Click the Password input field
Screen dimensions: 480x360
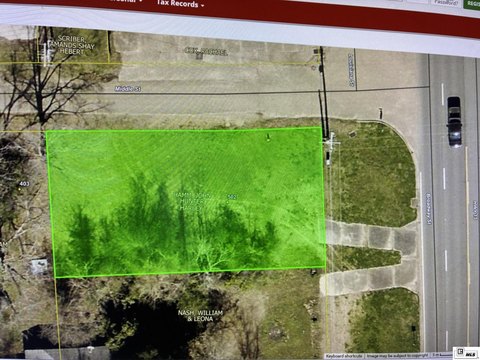click(446, 2)
